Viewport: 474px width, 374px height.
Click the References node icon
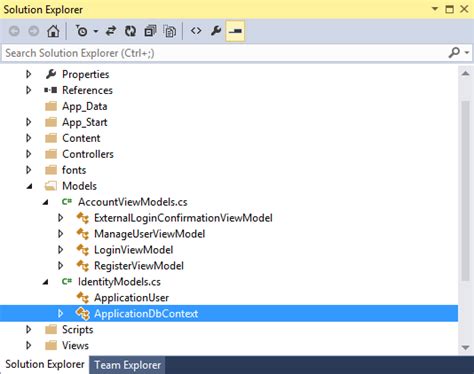pyautogui.click(x=51, y=90)
